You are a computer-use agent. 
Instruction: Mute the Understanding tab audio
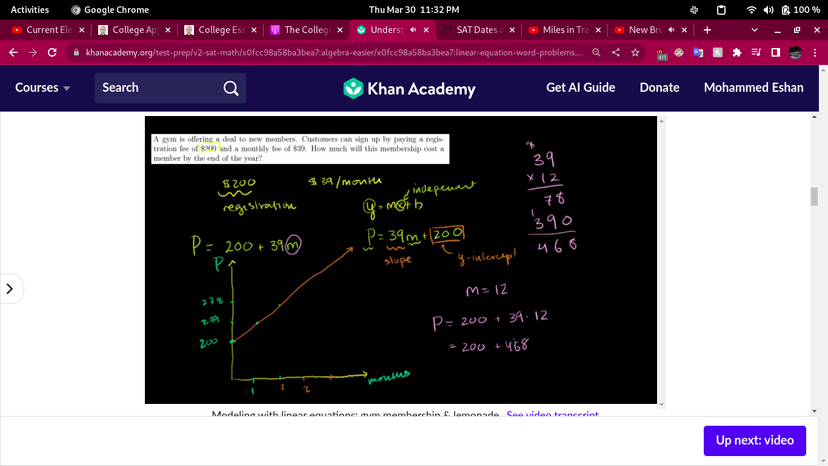click(x=411, y=30)
